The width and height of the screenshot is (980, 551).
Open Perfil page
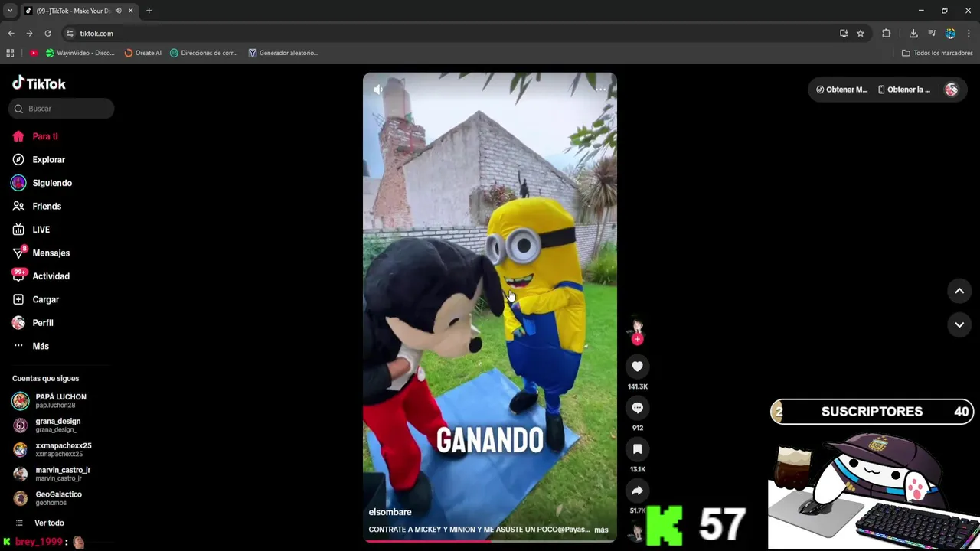32,323
